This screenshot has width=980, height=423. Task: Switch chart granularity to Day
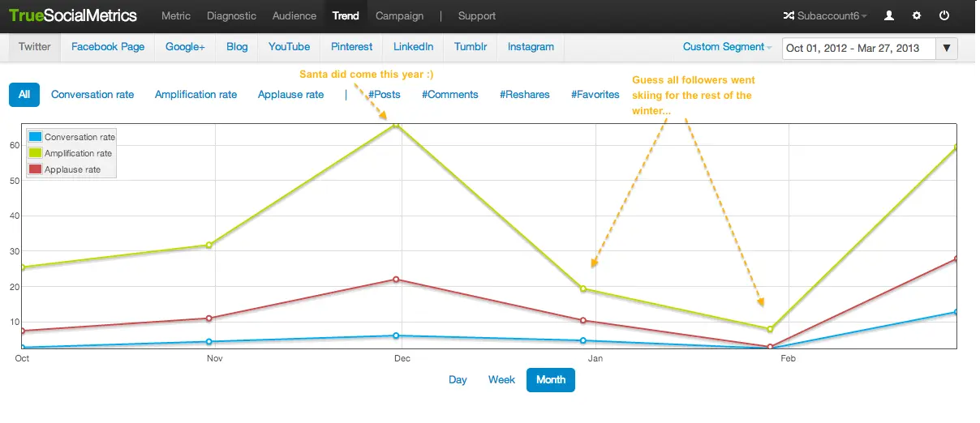[458, 379]
